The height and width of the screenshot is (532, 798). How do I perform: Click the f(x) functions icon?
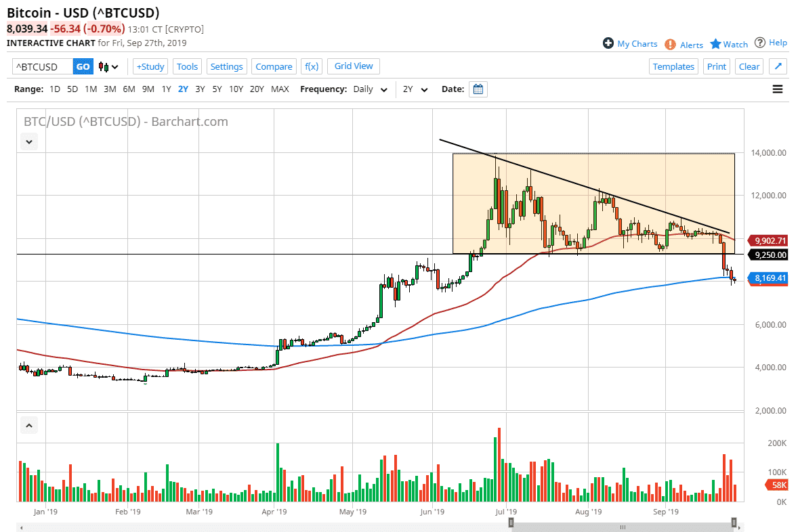[312, 66]
